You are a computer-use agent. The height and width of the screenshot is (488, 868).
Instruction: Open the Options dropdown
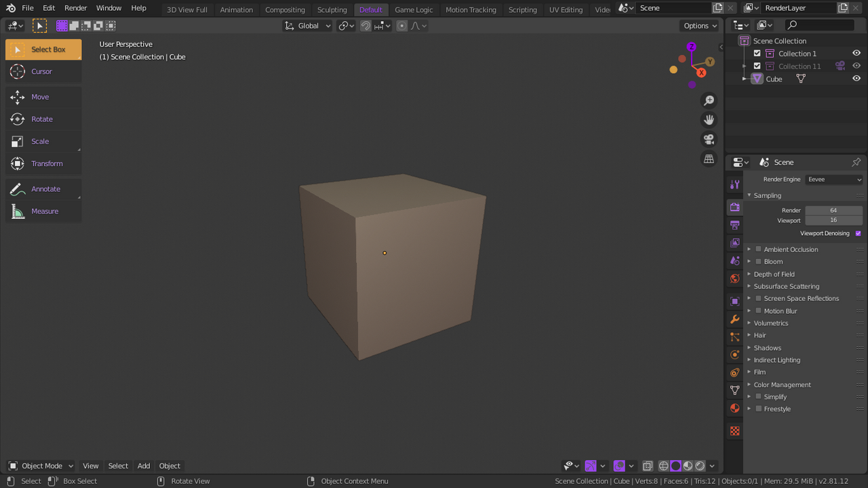tap(699, 26)
